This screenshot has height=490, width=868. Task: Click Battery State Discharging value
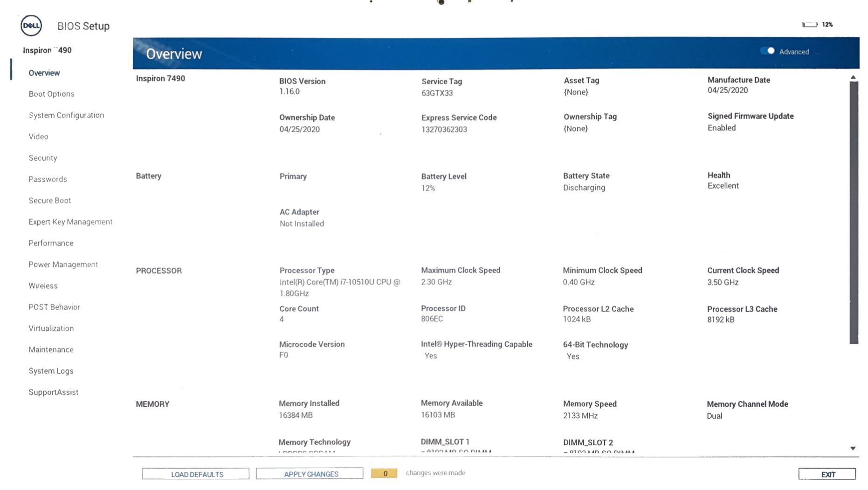pyautogui.click(x=584, y=188)
